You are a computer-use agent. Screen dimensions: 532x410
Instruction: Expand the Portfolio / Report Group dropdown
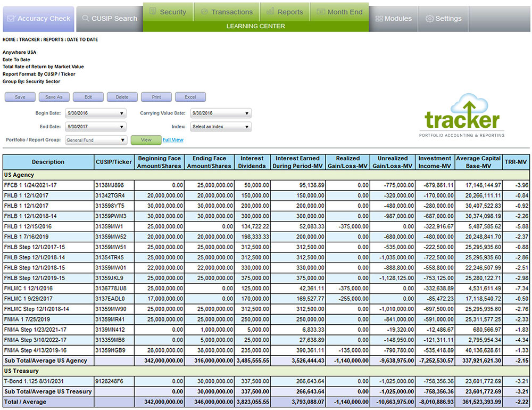click(x=96, y=141)
